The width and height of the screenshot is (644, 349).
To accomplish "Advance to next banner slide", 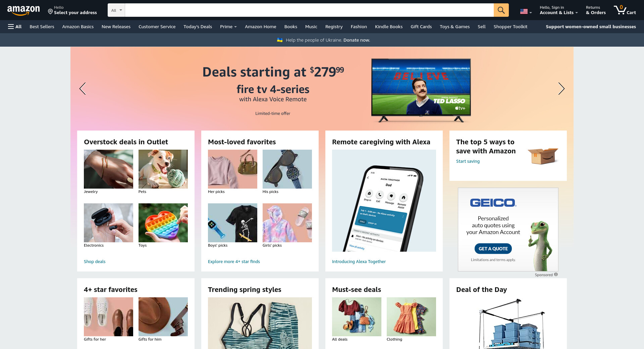I will 561,89.
